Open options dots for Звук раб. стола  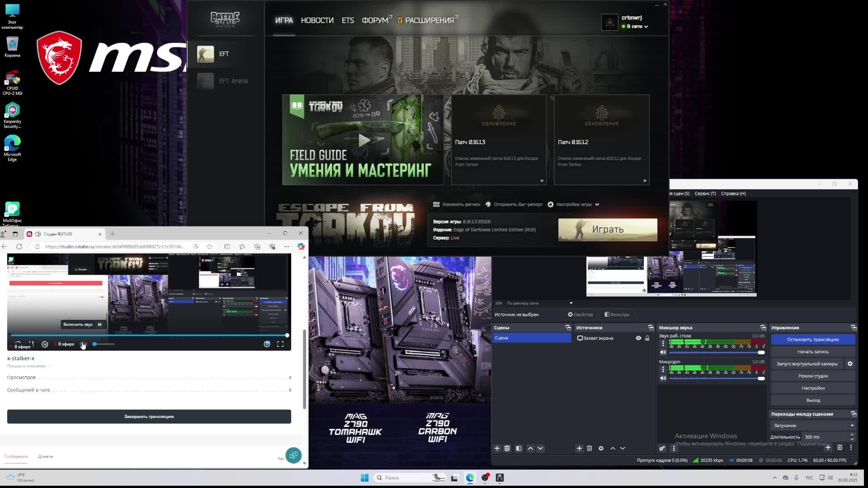pyautogui.click(x=663, y=343)
